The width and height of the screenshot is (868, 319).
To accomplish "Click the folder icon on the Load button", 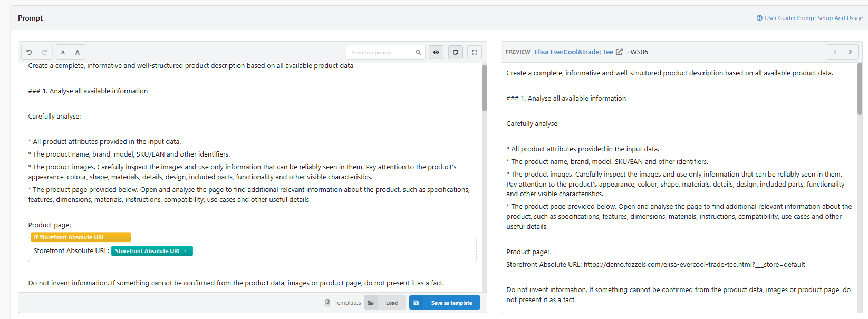I will [371, 303].
